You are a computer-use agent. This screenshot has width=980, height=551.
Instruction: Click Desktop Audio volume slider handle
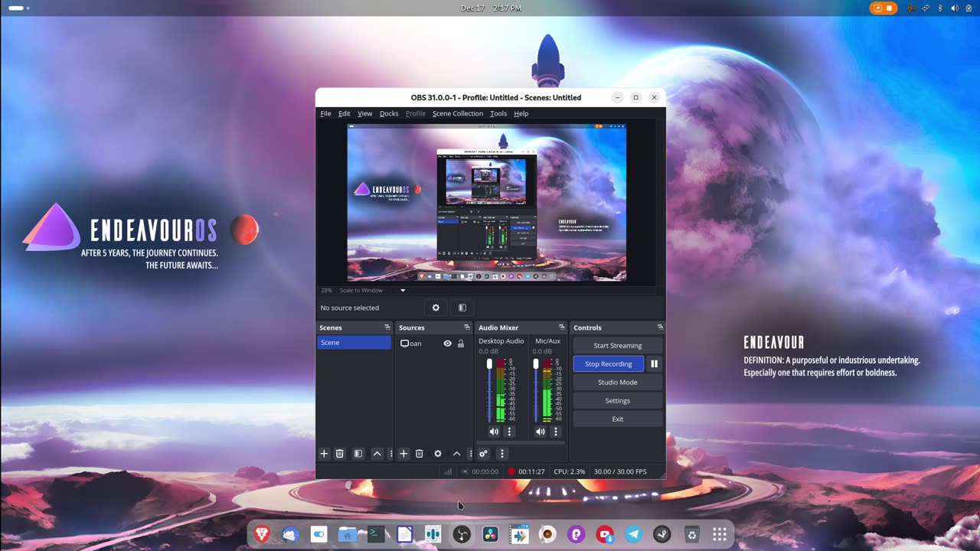pos(489,364)
